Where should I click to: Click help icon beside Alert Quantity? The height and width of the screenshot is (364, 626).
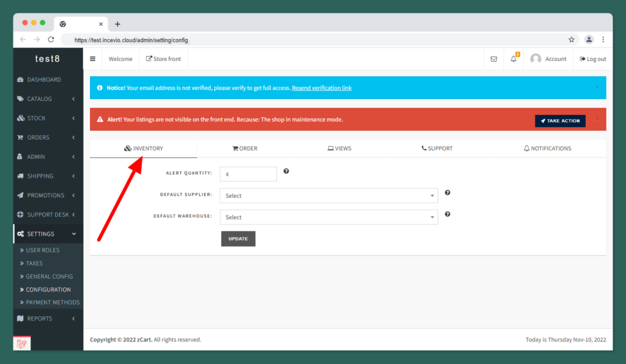(x=286, y=172)
